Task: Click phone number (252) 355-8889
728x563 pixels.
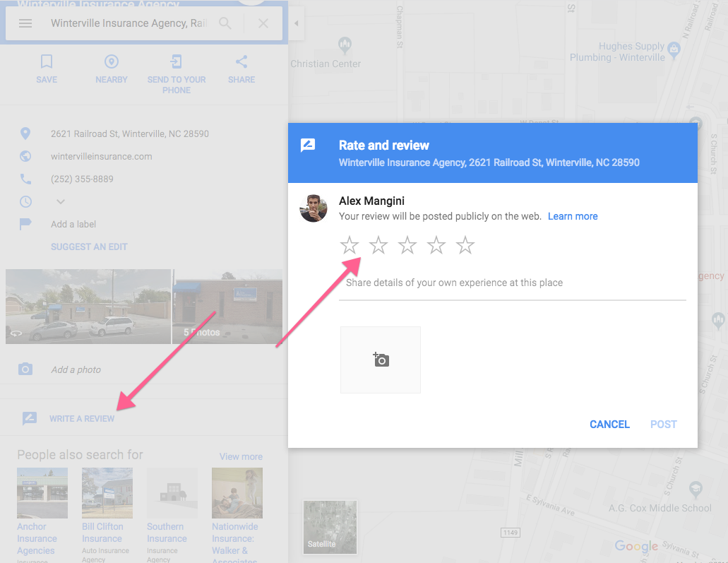Action: [82, 179]
